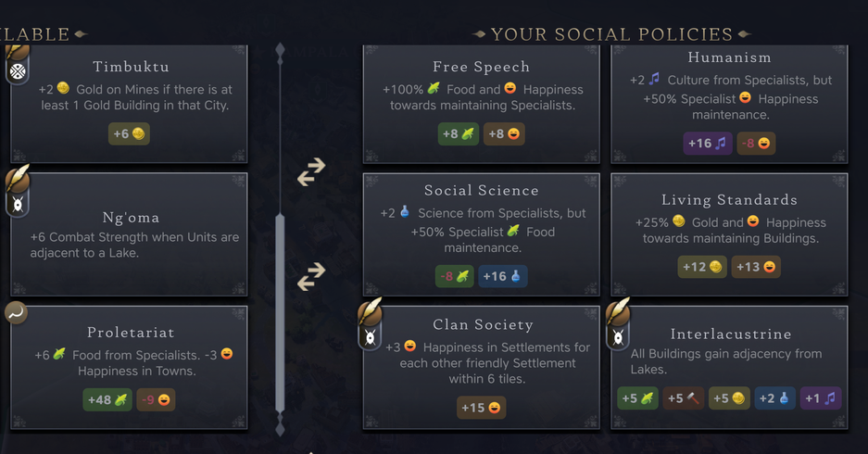Click the Your Social Policies header

[611, 34]
